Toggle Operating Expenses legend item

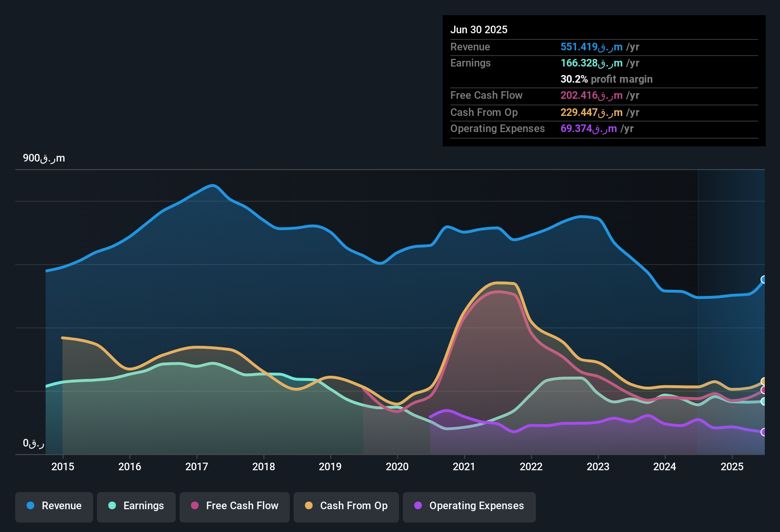tap(469, 506)
